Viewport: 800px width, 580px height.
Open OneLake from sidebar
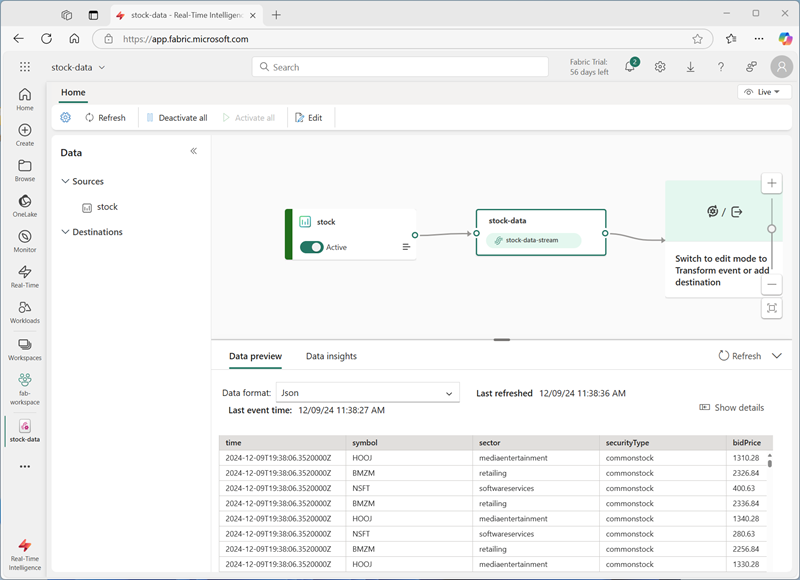[24, 206]
